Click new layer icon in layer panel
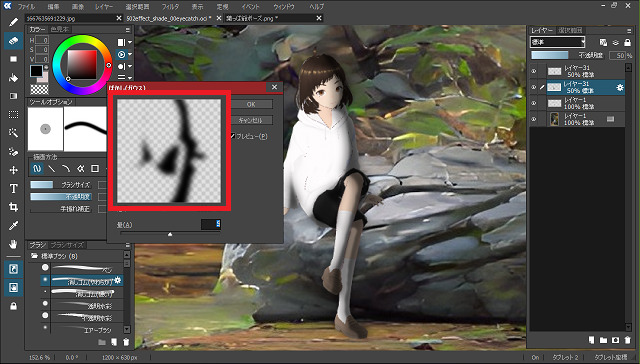 coord(591,340)
